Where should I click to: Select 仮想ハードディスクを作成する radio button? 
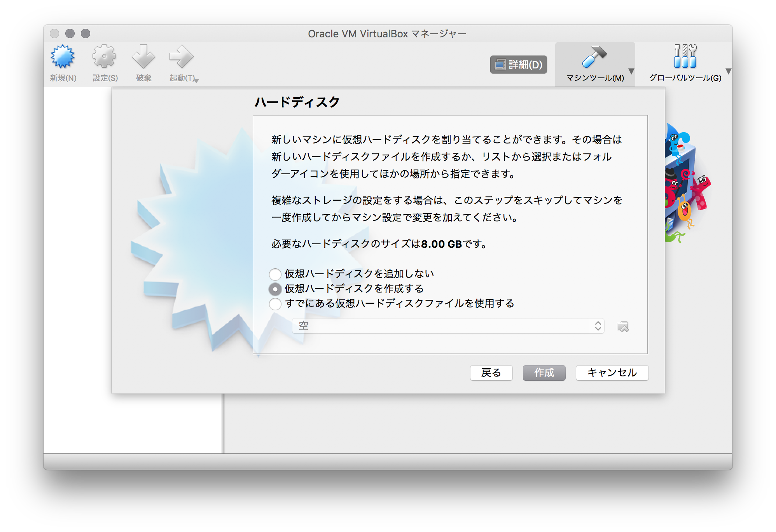tap(275, 289)
